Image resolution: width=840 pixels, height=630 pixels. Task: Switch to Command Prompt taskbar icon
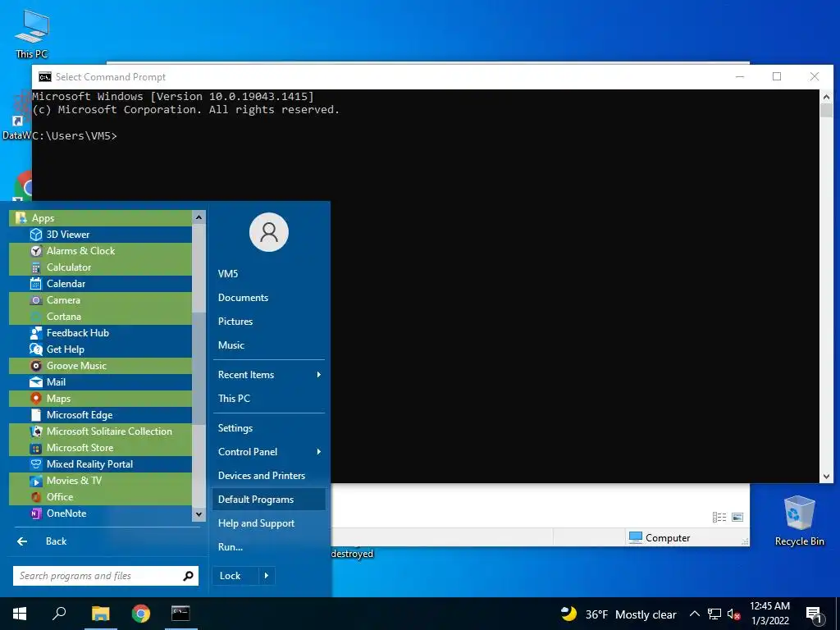pyautogui.click(x=180, y=614)
